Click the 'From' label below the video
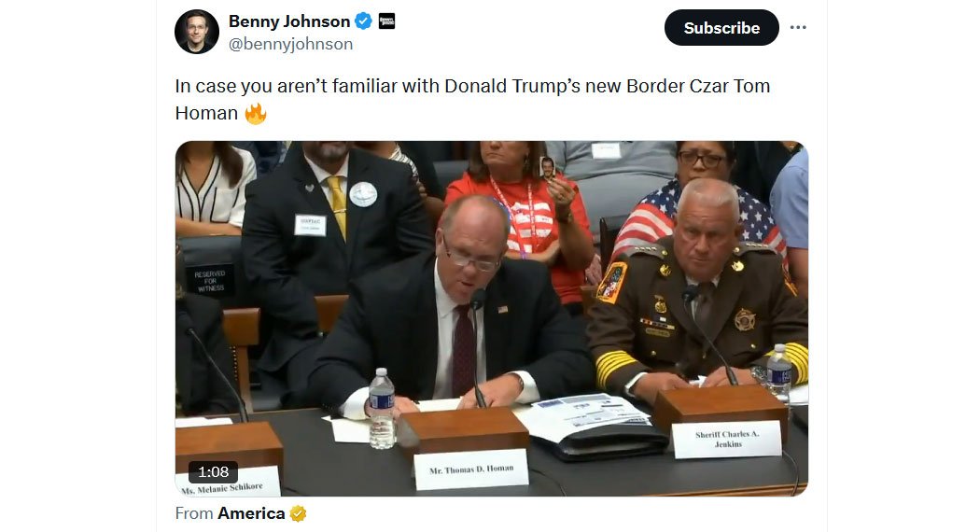Screen dimensions: 980x532 pyautogui.click(x=194, y=513)
